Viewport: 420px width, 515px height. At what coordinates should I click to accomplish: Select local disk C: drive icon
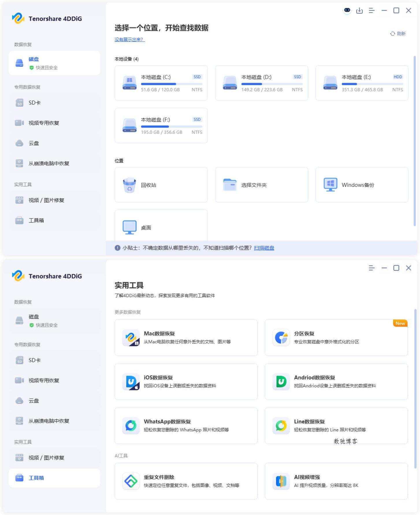[x=129, y=83]
